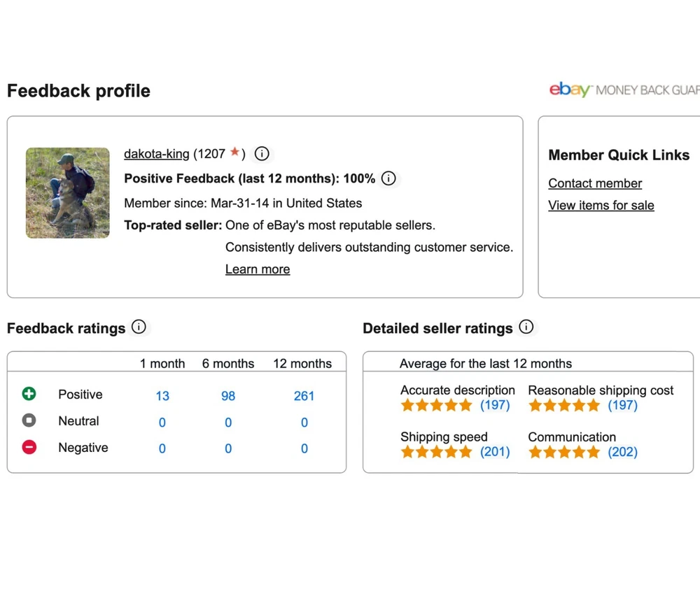Click Shipping speed rating count (201)
Screen dimensions: 700x594
pyautogui.click(x=495, y=452)
